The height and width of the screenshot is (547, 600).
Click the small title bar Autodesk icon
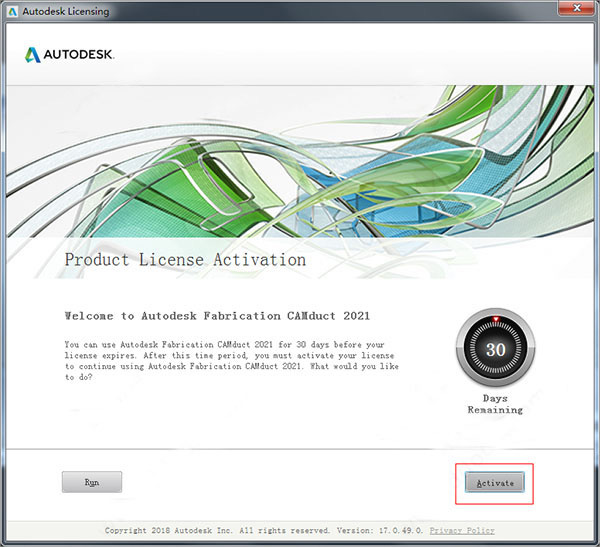(x=13, y=11)
